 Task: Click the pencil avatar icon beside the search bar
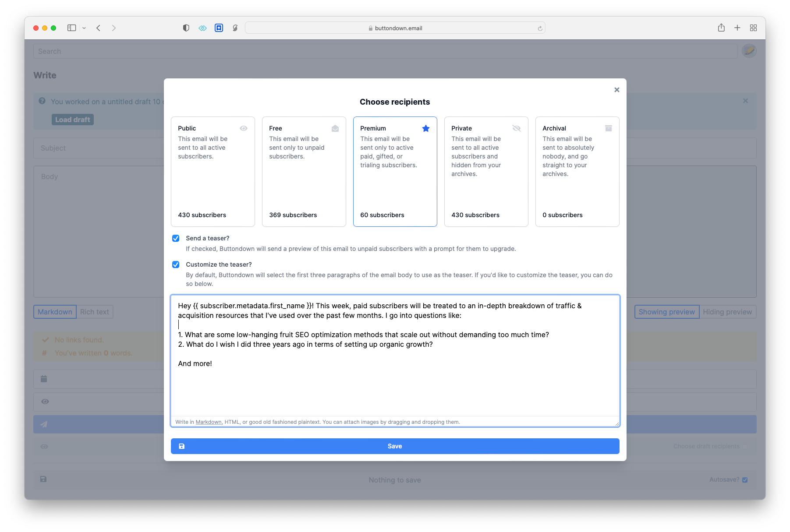tap(749, 51)
